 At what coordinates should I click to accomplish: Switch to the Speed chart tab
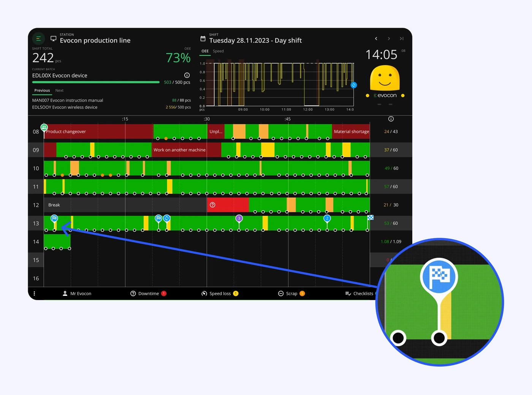(x=218, y=51)
